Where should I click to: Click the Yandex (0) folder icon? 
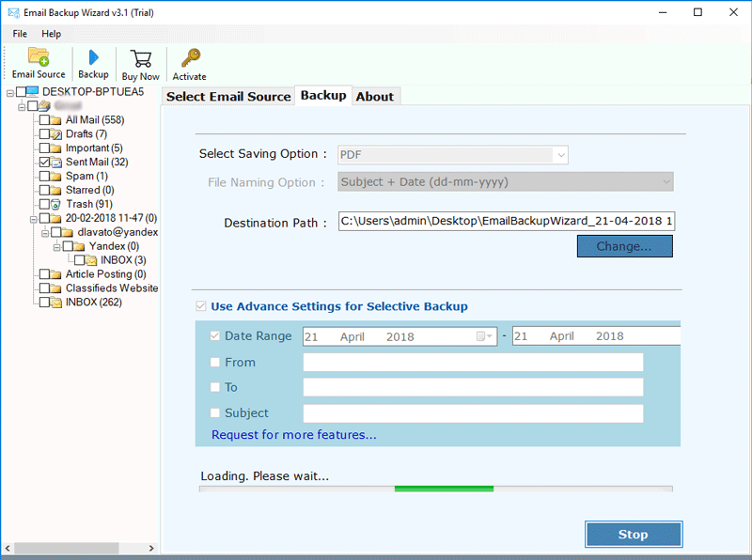(x=79, y=246)
